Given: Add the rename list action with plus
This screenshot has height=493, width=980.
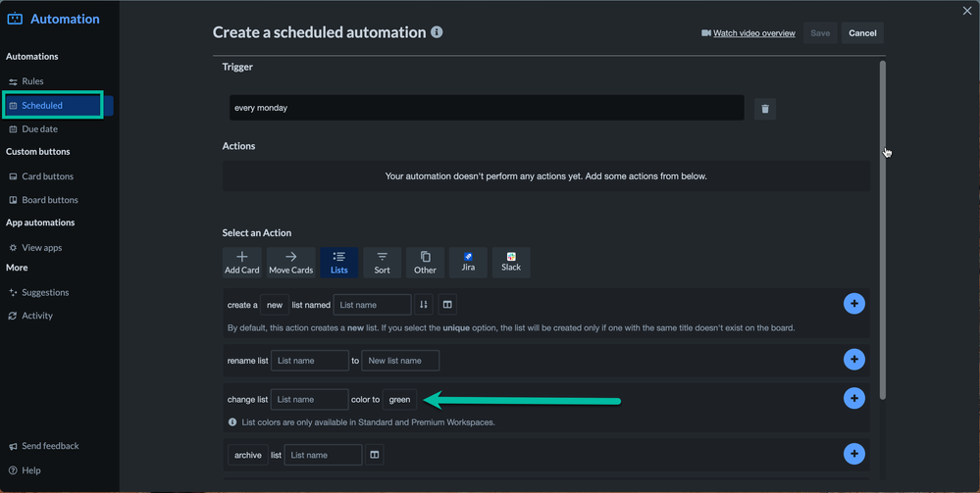Looking at the screenshot, I should [x=853, y=360].
